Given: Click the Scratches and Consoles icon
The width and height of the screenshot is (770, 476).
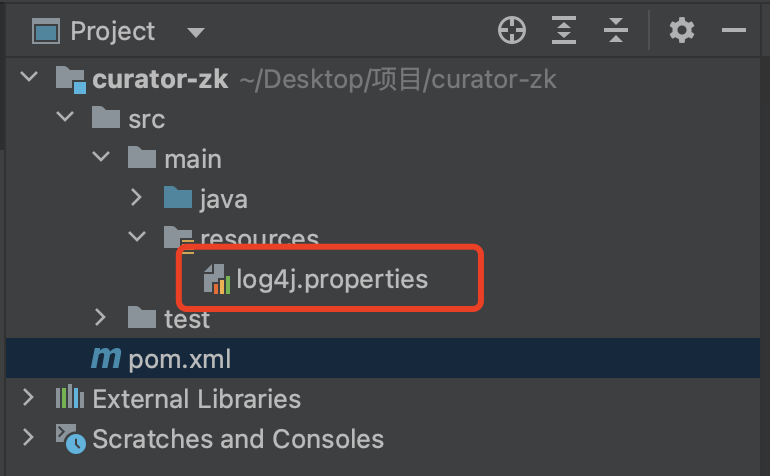Looking at the screenshot, I should 69,438.
